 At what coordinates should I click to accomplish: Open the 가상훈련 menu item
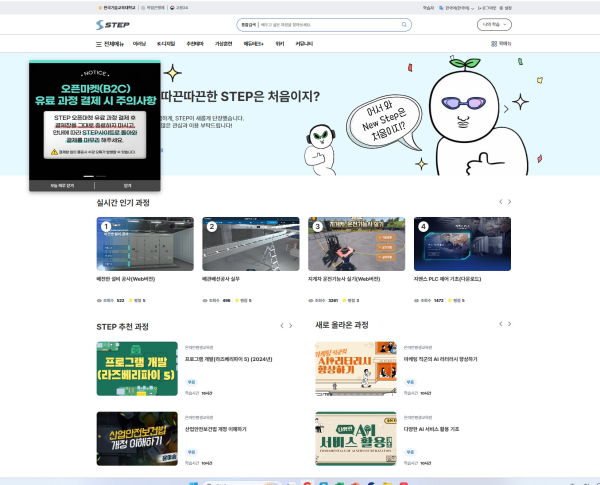point(223,44)
